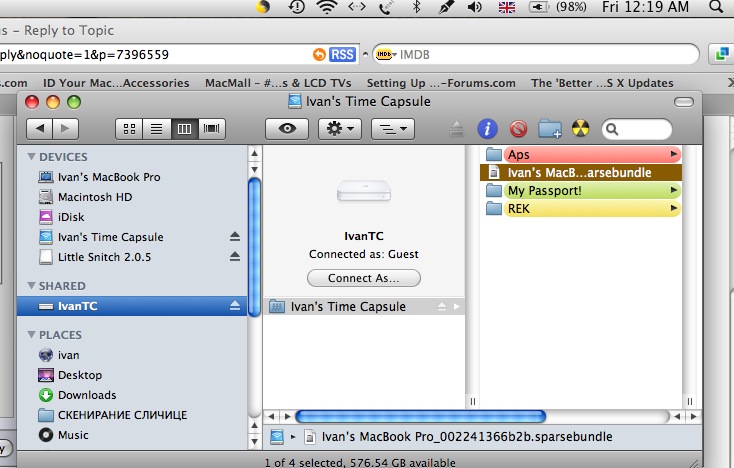The image size is (734, 468).
Task: Click the sidebar scroll up arrow at top
Action: coord(254,153)
